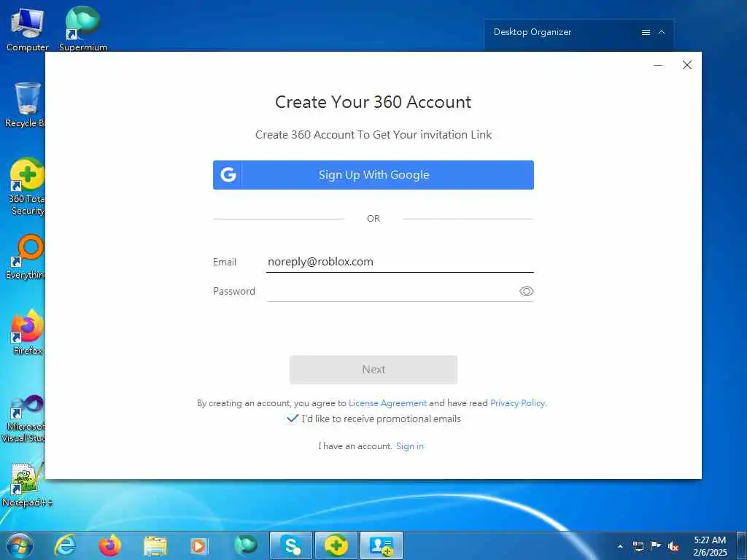The height and width of the screenshot is (560, 747).
Task: Focus the Email input field
Action: [400, 262]
